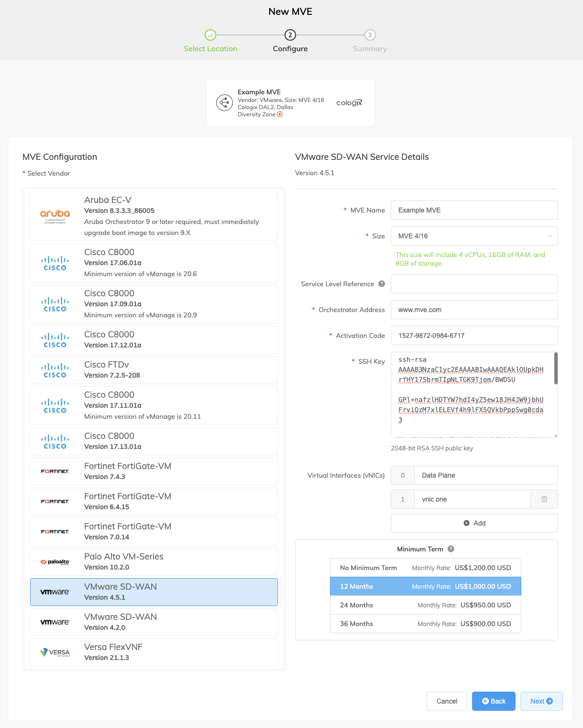Click Fortinet logo for FortiGate-VM Version 6.4.15
The image size is (583, 728).
tap(55, 502)
